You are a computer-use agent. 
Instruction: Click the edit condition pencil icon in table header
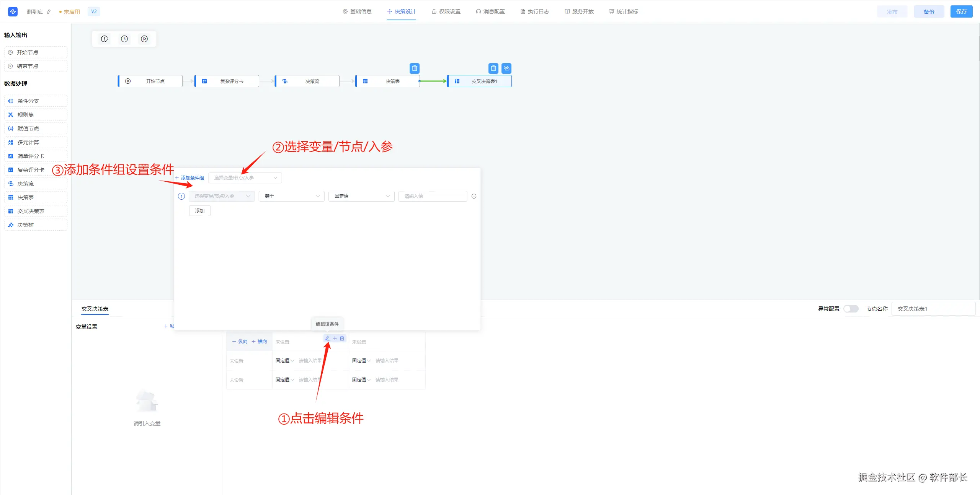327,338
